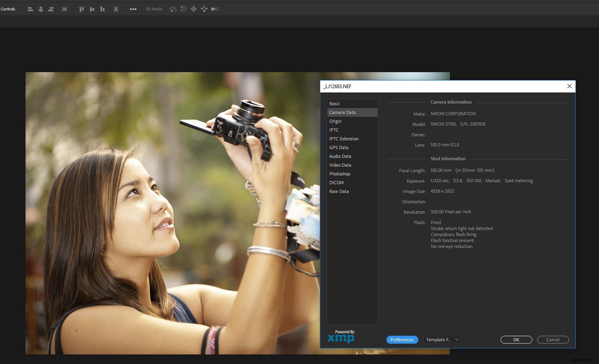Select the align left edges icon
The height and width of the screenshot is (364, 599).
[x=30, y=9]
